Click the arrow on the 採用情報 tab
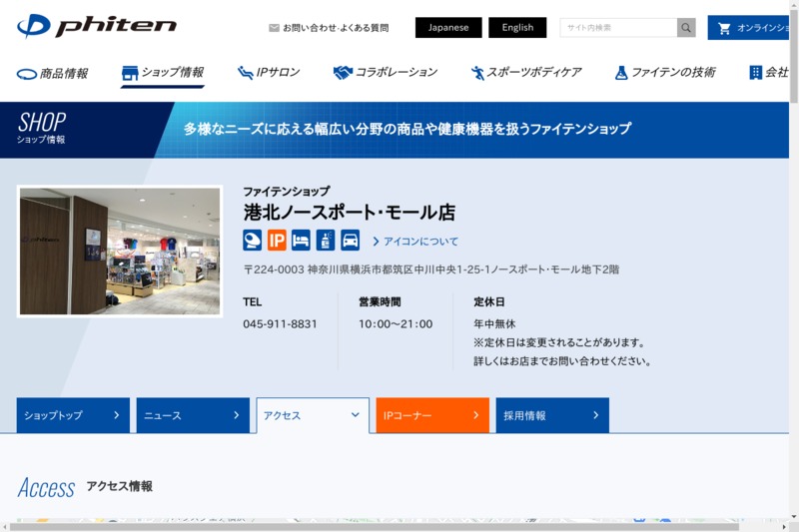 pos(595,415)
